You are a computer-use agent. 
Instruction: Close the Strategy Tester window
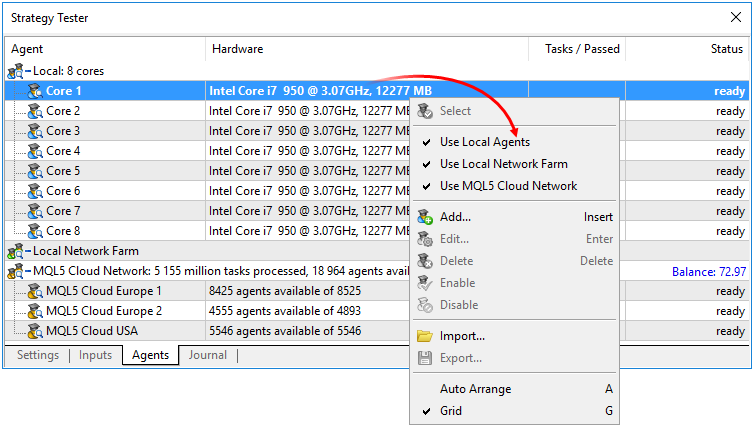[x=736, y=17]
